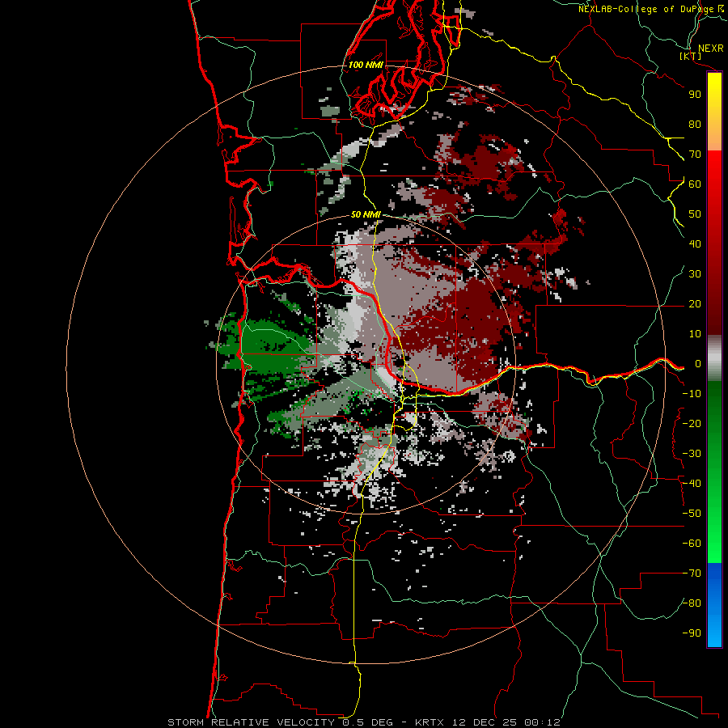Viewport: 728px width, 728px height.
Task: Click the 'STORM RELATIVE VELOCITY 0.5 DEG' title text
Action: tap(280, 722)
